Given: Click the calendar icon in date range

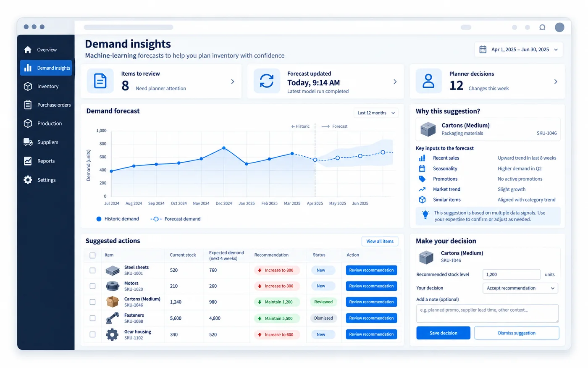Looking at the screenshot, I should pyautogui.click(x=483, y=50).
